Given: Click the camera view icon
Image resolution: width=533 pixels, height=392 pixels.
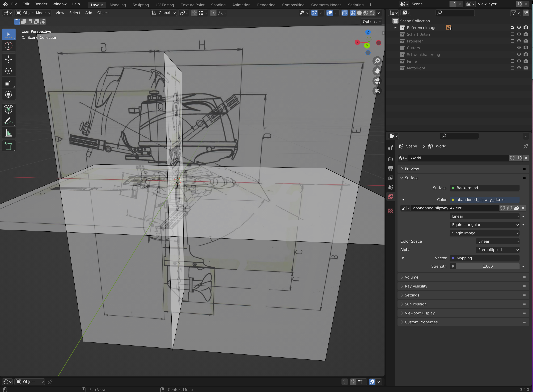Looking at the screenshot, I should tap(377, 81).
